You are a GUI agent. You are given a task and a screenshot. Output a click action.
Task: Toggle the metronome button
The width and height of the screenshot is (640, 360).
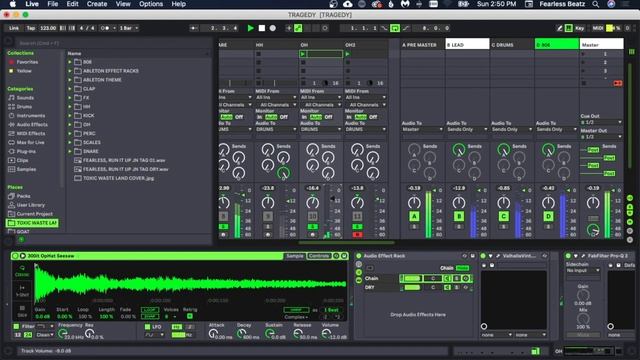click(106, 28)
